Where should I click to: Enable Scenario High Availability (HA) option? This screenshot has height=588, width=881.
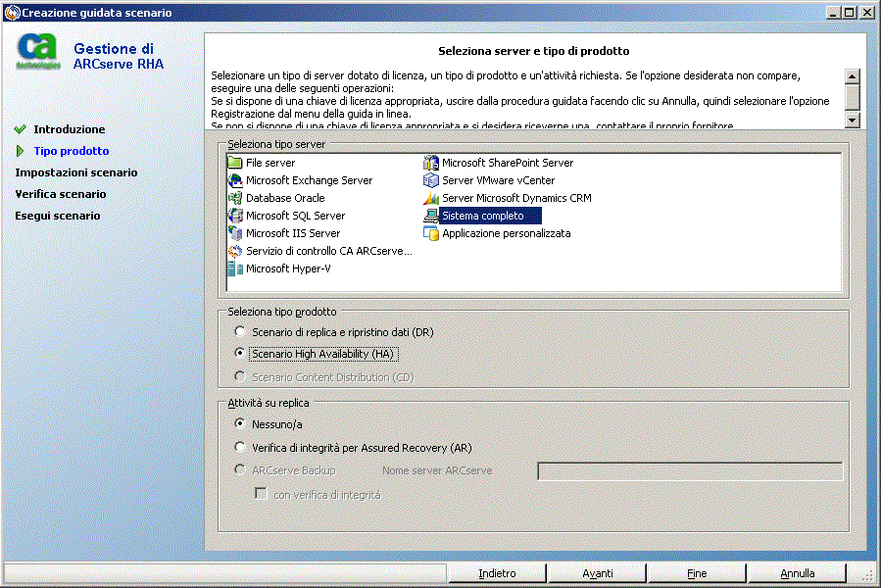click(240, 354)
